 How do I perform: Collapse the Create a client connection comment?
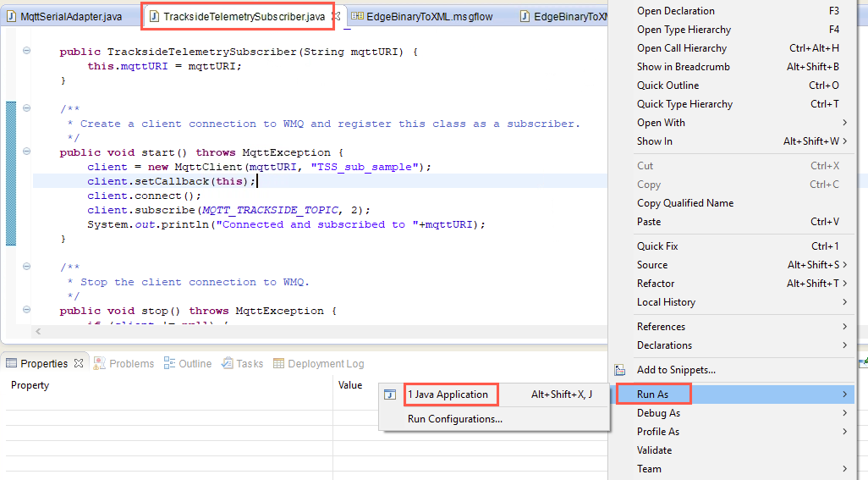(26, 108)
